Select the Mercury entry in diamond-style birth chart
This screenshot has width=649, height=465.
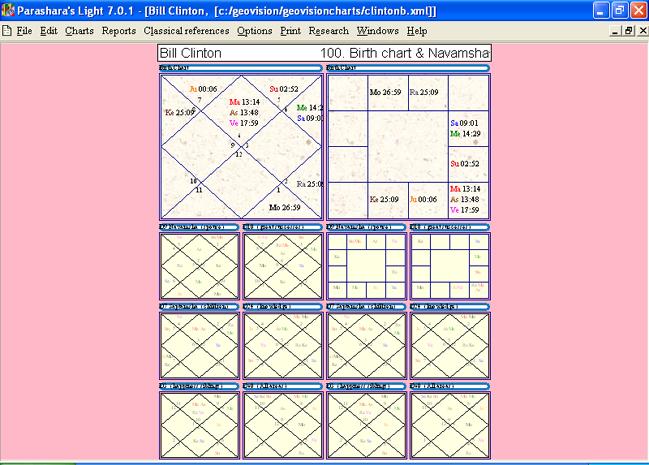click(310, 108)
